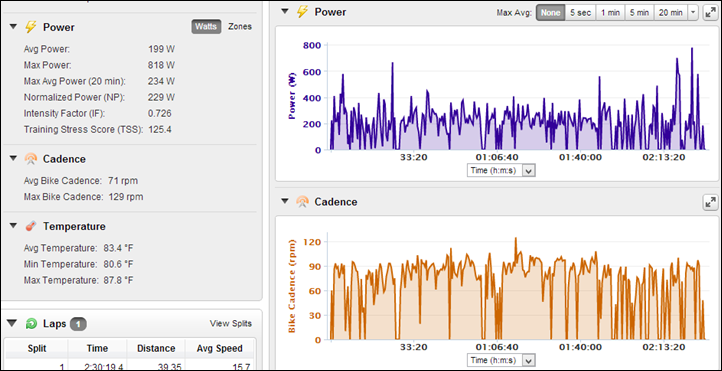
Task: Click the Power title in chart header
Action: click(x=330, y=12)
